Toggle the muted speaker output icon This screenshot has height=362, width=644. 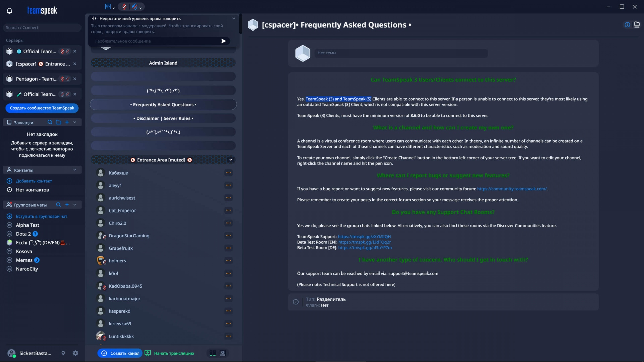point(135,7)
